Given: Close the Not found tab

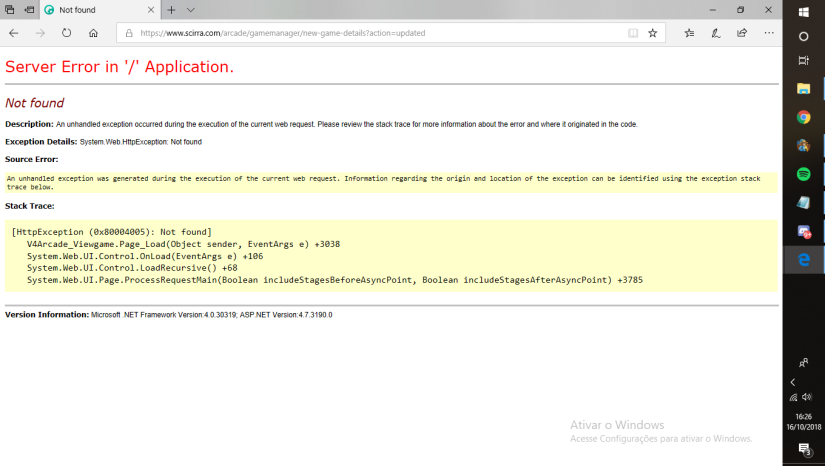Looking at the screenshot, I should coord(151,10).
